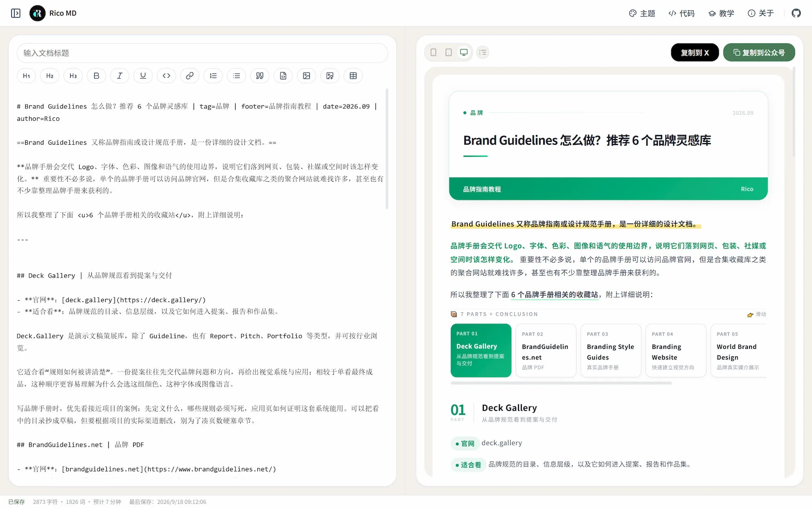
Task: Insert inline code
Action: [x=166, y=76]
